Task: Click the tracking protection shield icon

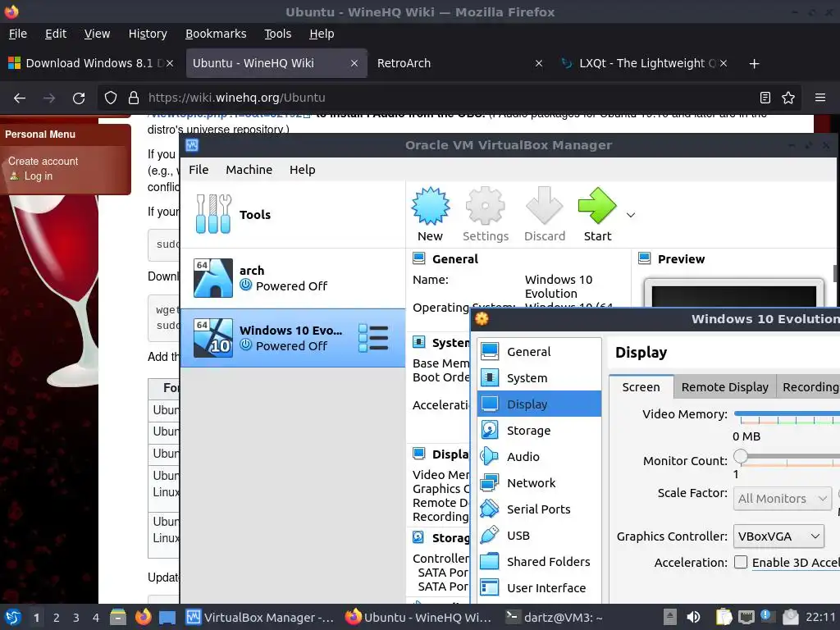Action: [111, 98]
